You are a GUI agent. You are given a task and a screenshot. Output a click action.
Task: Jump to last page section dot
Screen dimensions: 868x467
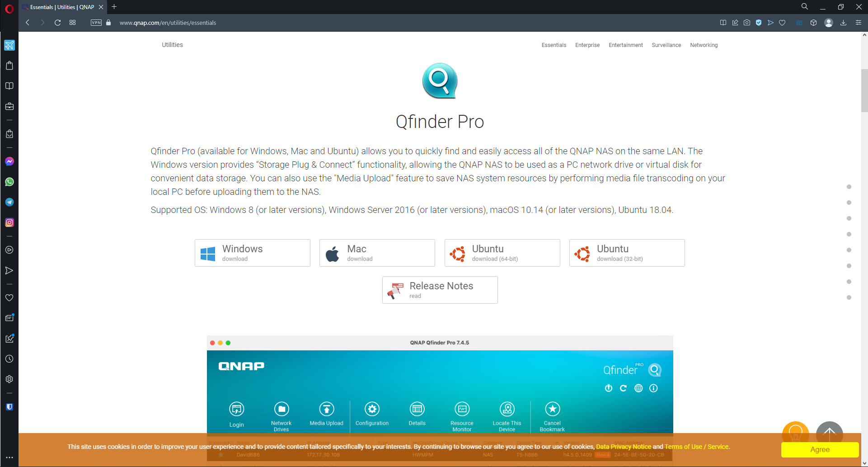click(x=849, y=297)
